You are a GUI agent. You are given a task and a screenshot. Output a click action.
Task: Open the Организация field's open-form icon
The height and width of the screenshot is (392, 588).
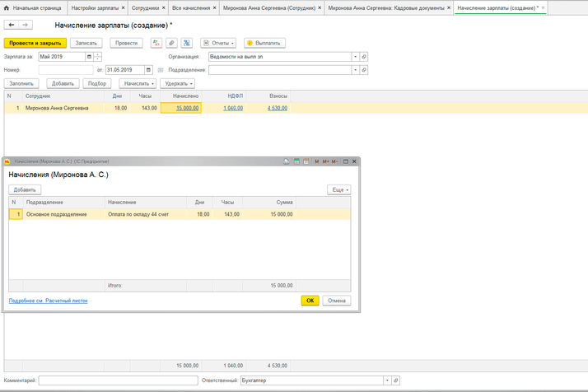click(x=364, y=57)
